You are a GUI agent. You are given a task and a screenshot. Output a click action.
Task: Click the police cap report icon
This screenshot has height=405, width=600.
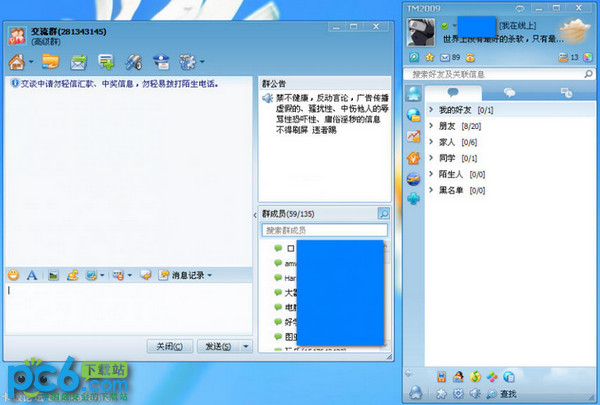pos(161,62)
